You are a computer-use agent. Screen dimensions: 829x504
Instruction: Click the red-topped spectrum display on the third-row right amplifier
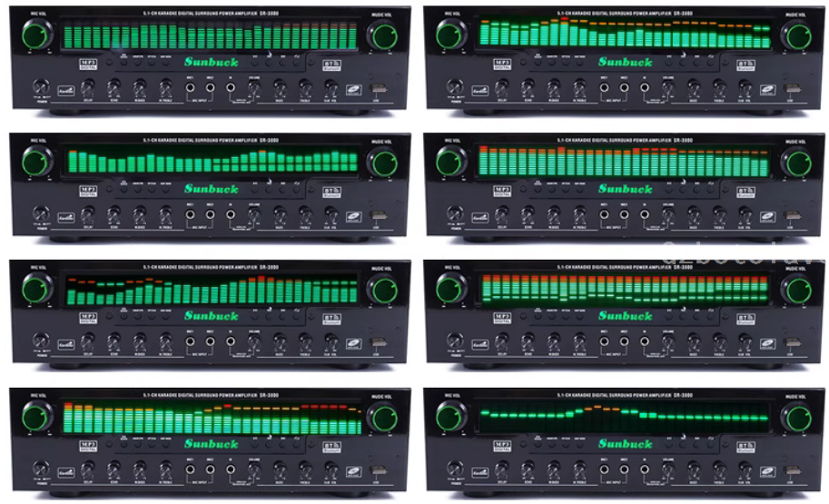pyautogui.click(x=625, y=290)
